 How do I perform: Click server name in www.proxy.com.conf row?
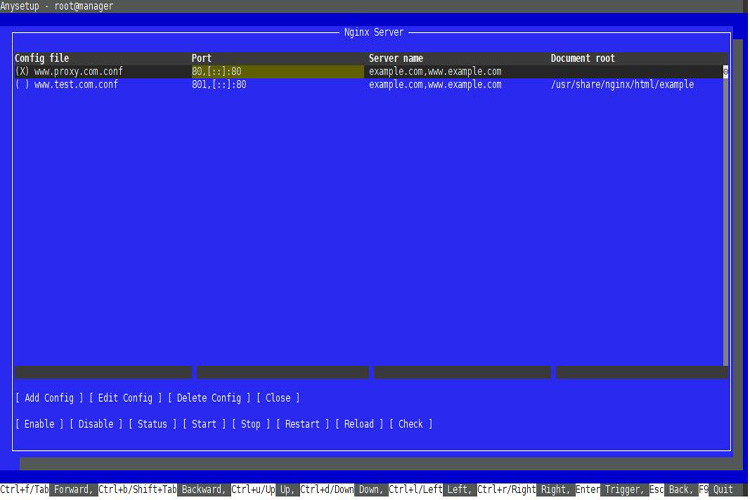pyautogui.click(x=435, y=71)
